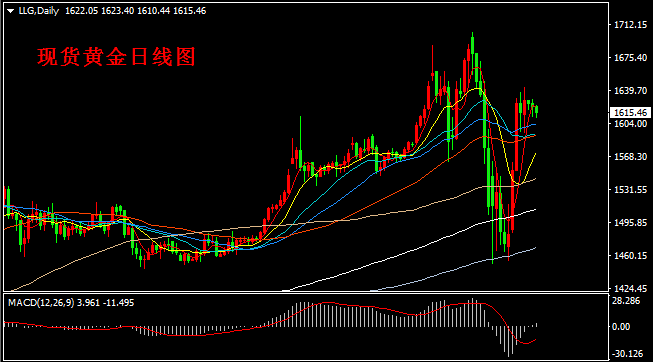The height and width of the screenshot is (362, 653).
Task: Select the low price value 1610.44
Action: tap(153, 11)
